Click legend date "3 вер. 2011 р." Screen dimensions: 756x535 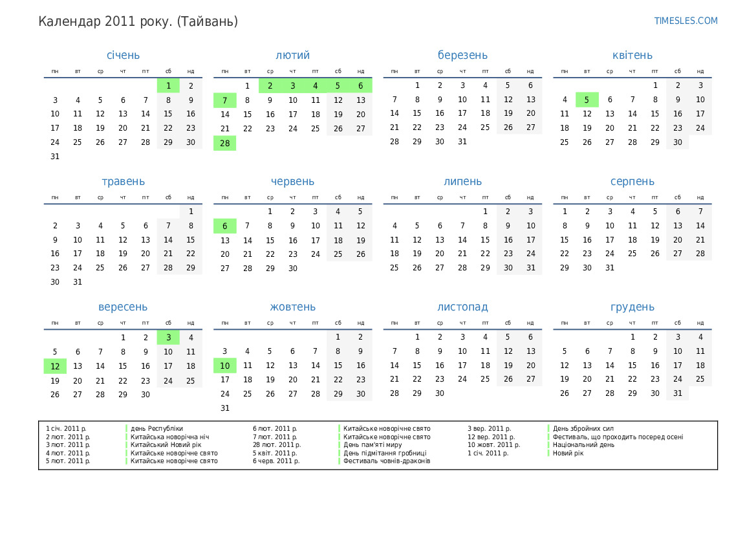(x=490, y=428)
